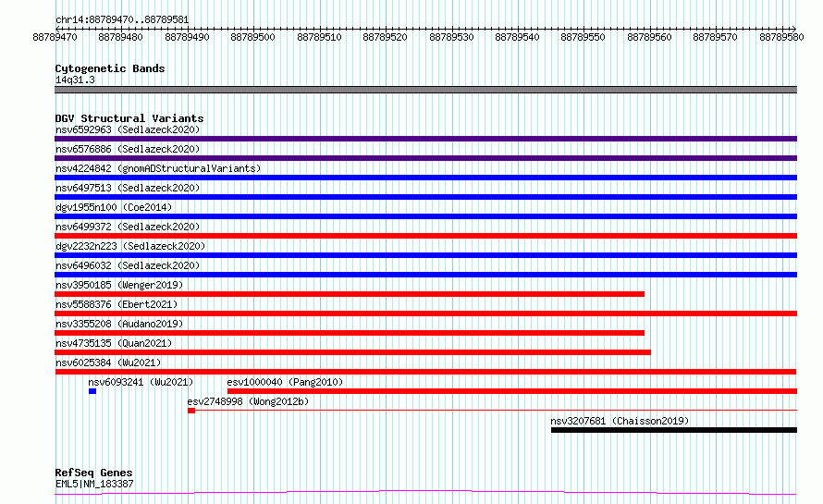Click the small red esv2748998 block
Image resolution: width=823 pixels, height=504 pixels.
(191, 411)
